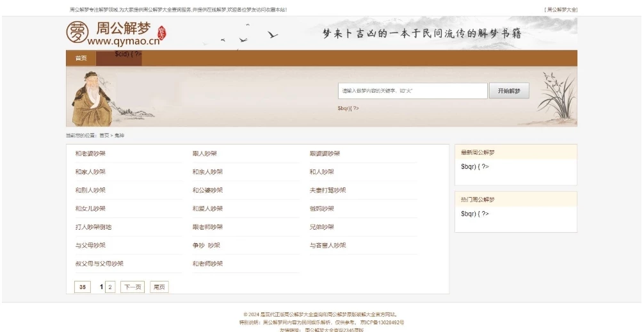
Task: View the 兄弟吵架 dream interpretation
Action: [321, 227]
